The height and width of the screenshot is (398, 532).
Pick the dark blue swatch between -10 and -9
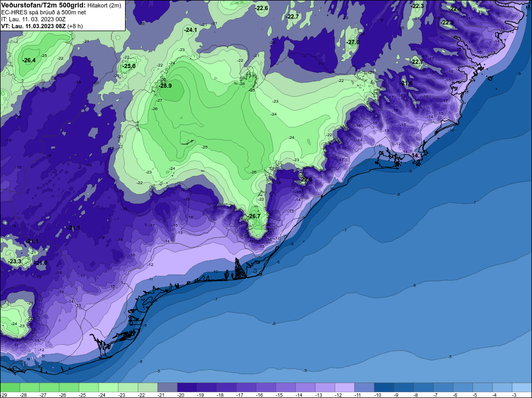point(384,387)
